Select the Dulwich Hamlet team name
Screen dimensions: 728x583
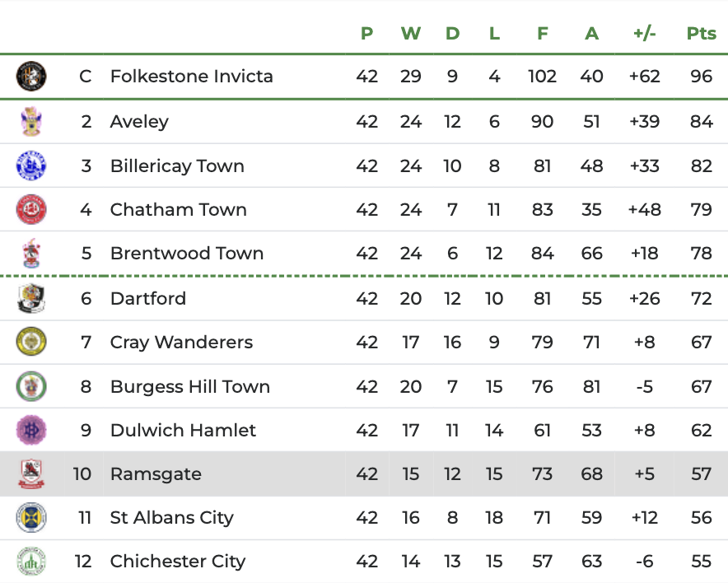click(x=183, y=430)
